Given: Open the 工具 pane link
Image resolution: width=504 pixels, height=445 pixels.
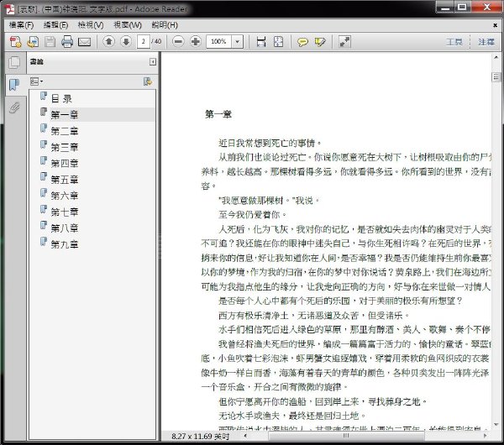Looking at the screenshot, I should pyautogui.click(x=454, y=42).
